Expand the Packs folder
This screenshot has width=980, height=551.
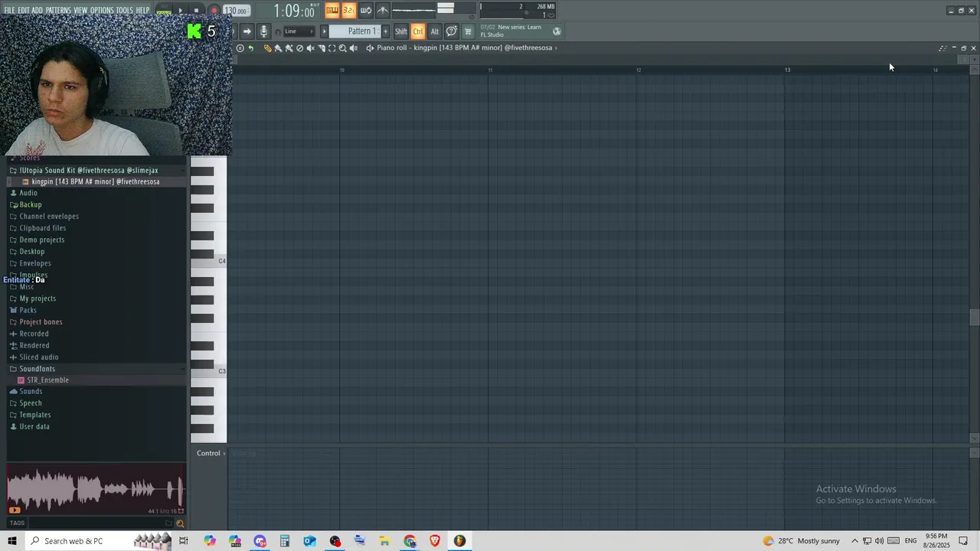pyautogui.click(x=28, y=310)
